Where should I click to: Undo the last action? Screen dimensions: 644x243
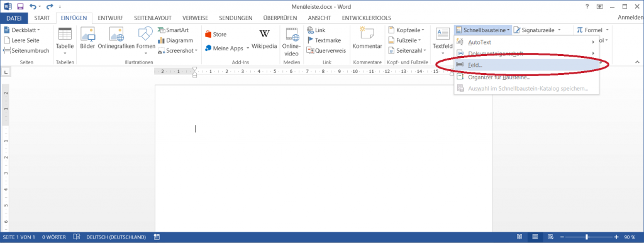33,6
